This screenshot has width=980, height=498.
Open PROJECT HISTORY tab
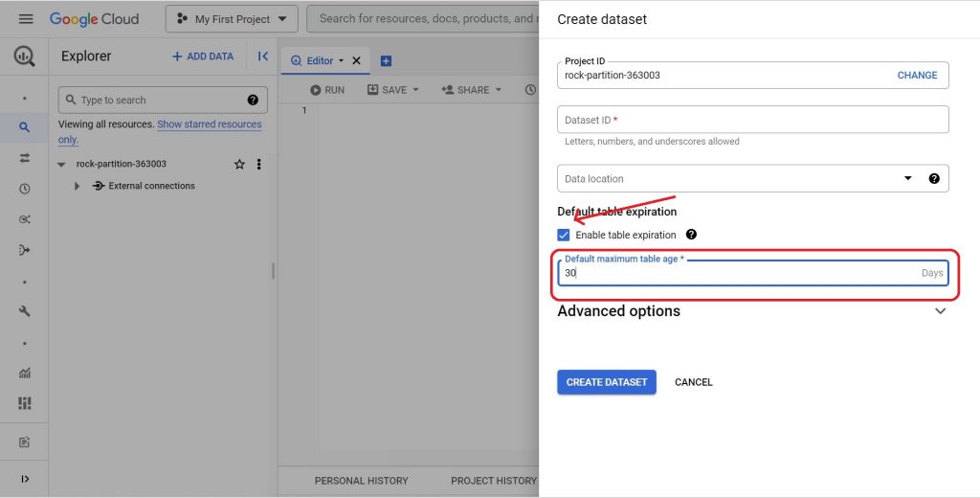pyautogui.click(x=493, y=481)
